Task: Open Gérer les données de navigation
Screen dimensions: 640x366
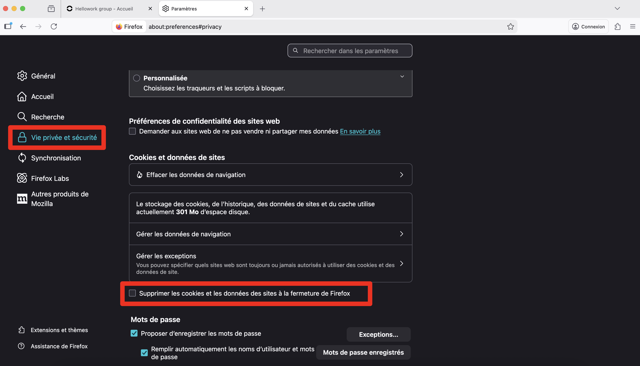Action: coord(270,234)
